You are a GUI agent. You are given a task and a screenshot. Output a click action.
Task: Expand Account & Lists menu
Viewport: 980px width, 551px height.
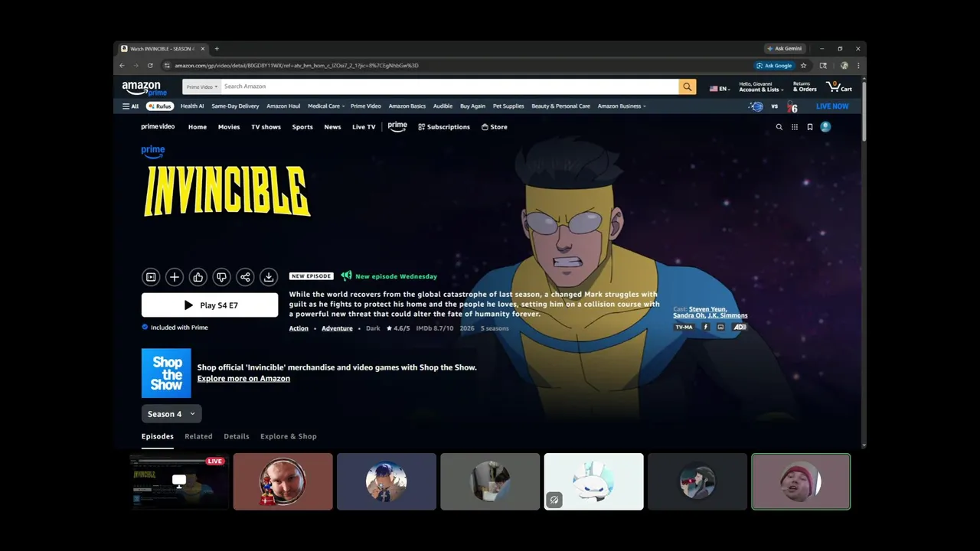761,87
